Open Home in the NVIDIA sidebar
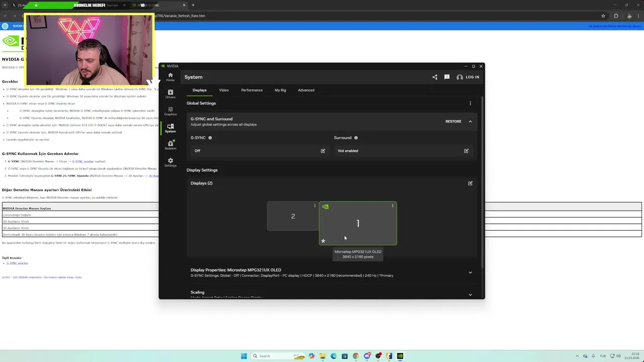Viewport: 644px width, 362px height. coord(170,77)
